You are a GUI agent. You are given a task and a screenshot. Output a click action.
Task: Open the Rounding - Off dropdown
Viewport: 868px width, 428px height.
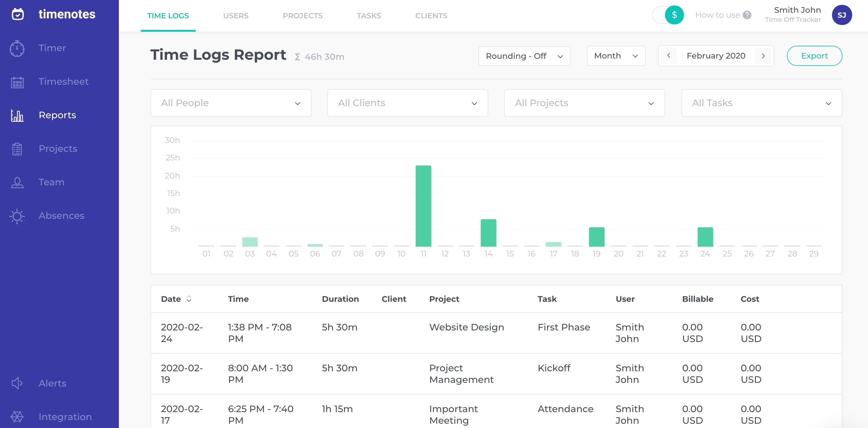click(x=524, y=56)
